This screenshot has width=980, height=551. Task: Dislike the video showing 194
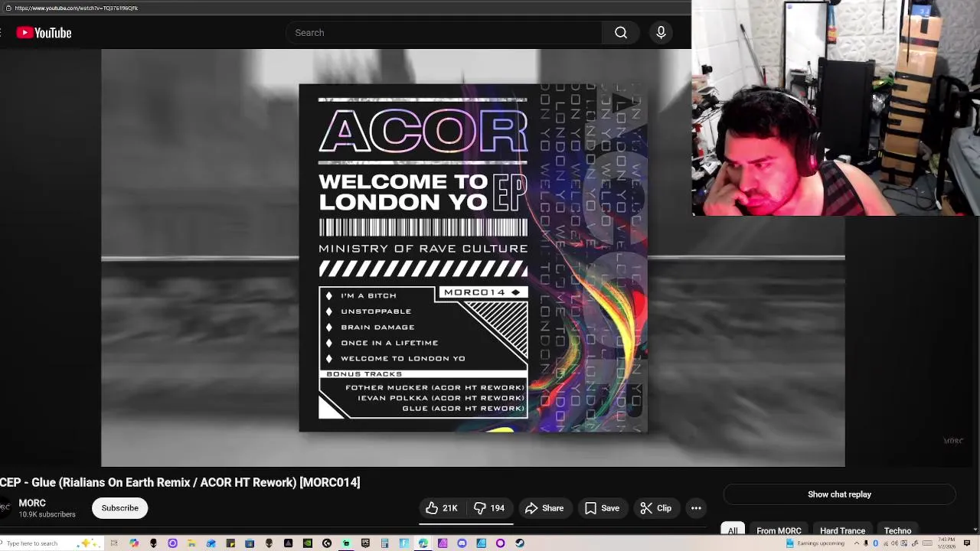tap(489, 508)
